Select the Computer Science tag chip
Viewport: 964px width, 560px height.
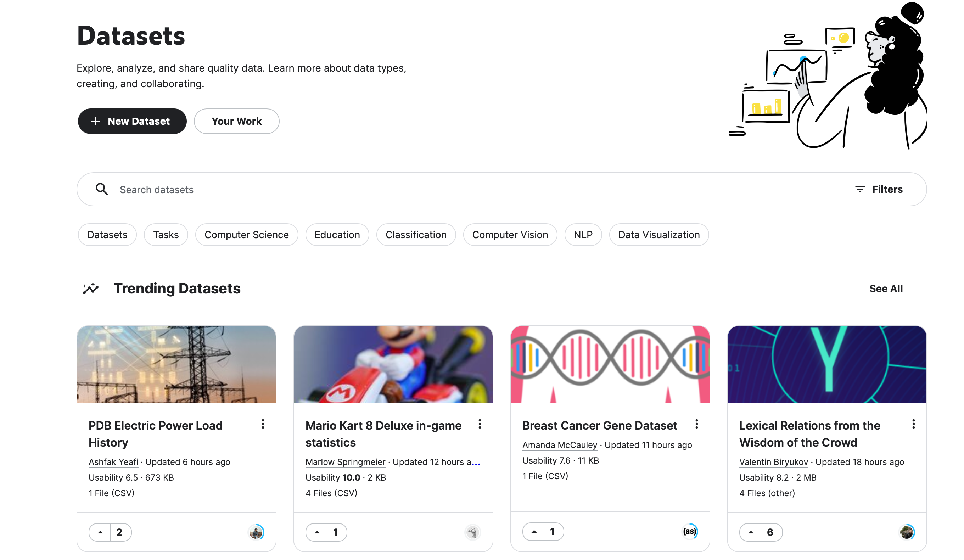(x=246, y=235)
